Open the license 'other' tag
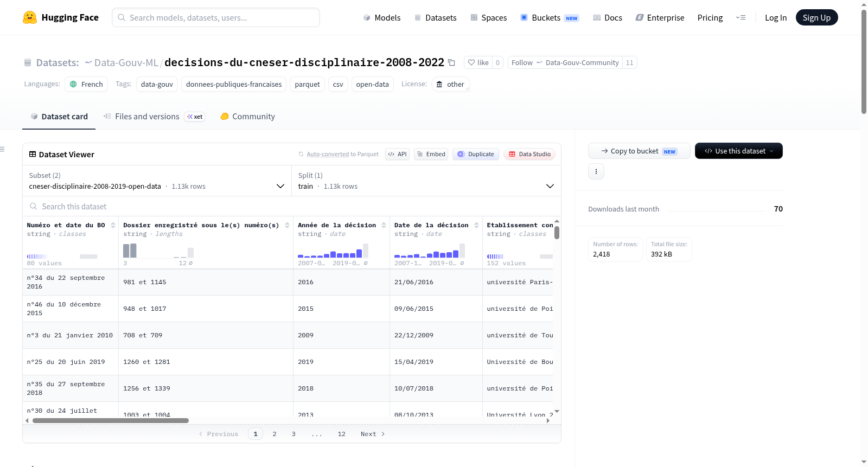This screenshot has height=467, width=868. (450, 84)
